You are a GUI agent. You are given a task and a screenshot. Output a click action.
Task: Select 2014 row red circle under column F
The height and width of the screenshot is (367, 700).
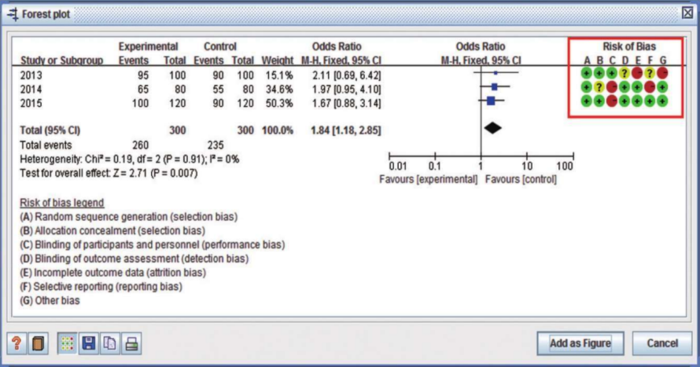[650, 87]
